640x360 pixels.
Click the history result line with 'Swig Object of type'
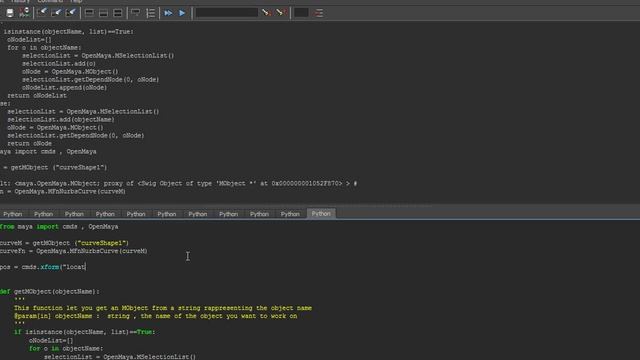[x=179, y=183]
